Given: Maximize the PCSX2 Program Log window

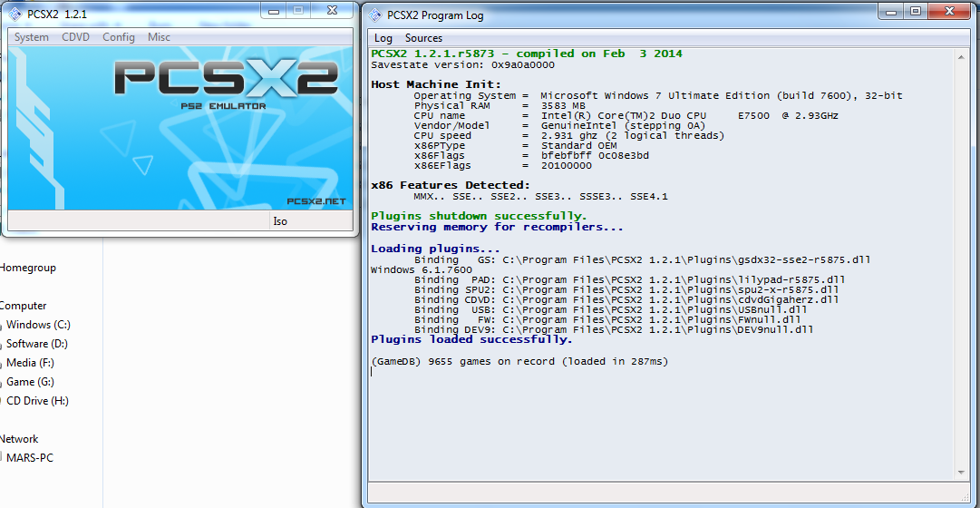Looking at the screenshot, I should click(x=915, y=11).
